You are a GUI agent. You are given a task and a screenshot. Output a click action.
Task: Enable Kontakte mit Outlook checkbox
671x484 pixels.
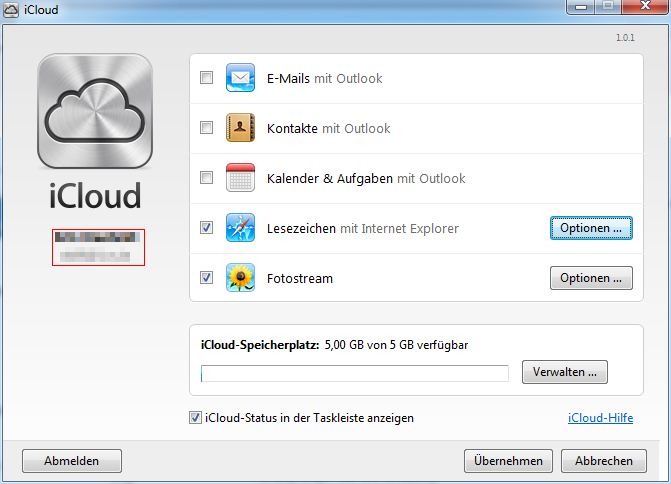207,128
